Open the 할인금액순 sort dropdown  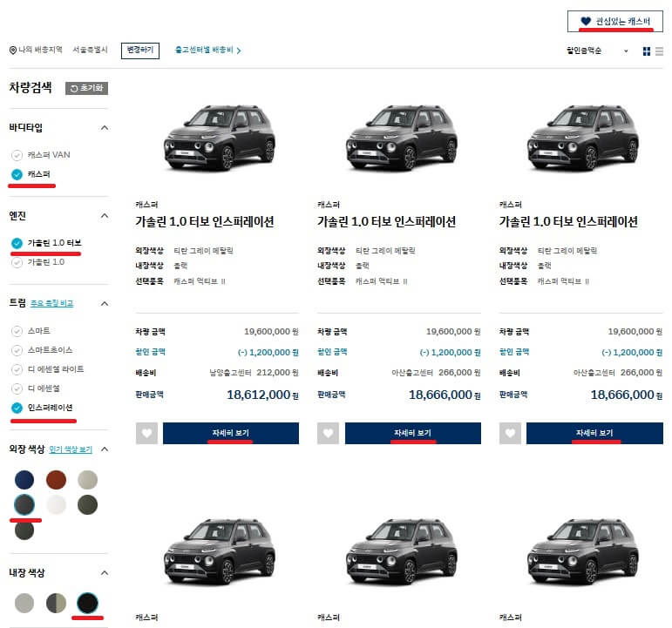pyautogui.click(x=597, y=51)
